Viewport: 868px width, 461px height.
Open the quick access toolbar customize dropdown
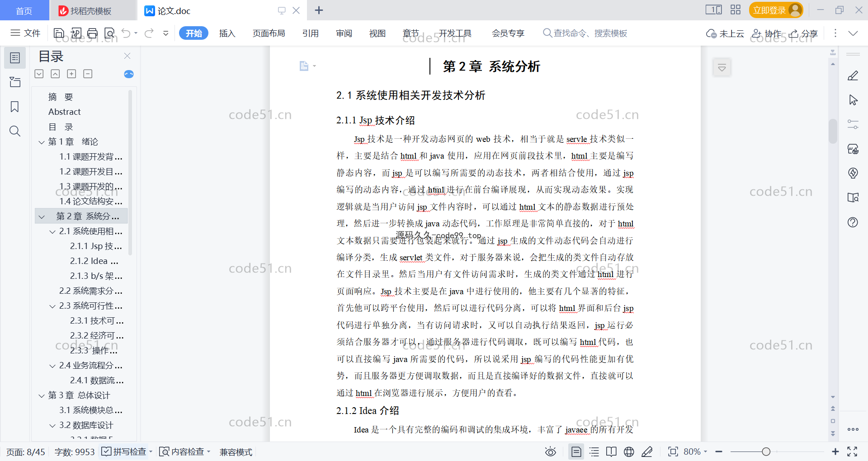(166, 33)
